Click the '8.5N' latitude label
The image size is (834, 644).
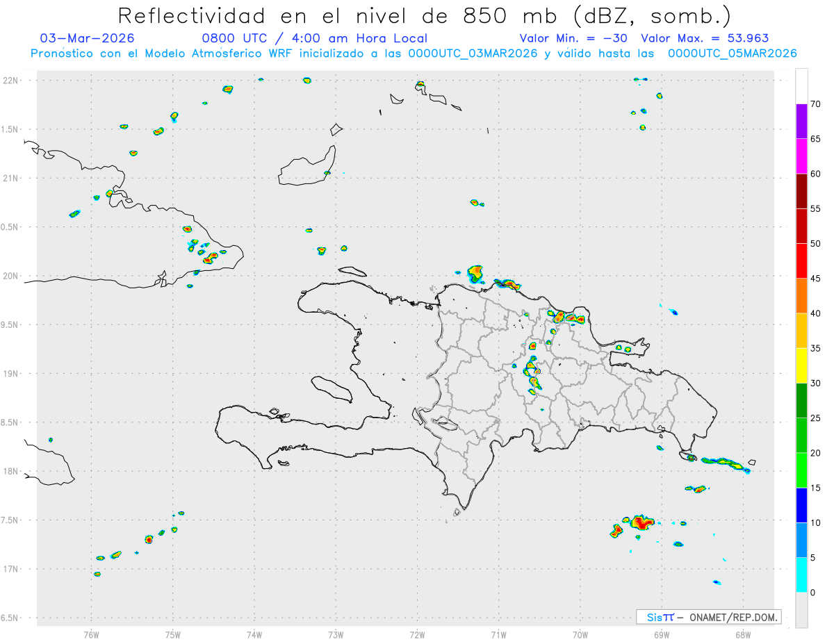coord(10,422)
